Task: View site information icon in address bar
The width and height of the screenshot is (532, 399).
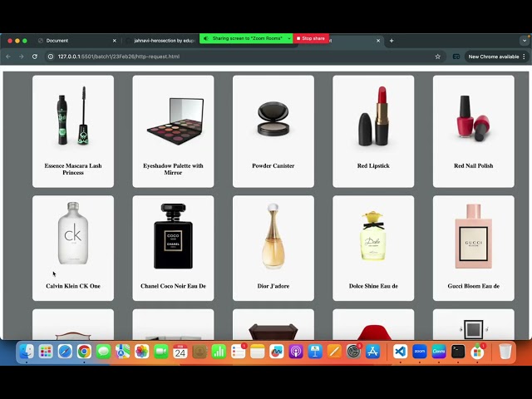Action: 51,57
